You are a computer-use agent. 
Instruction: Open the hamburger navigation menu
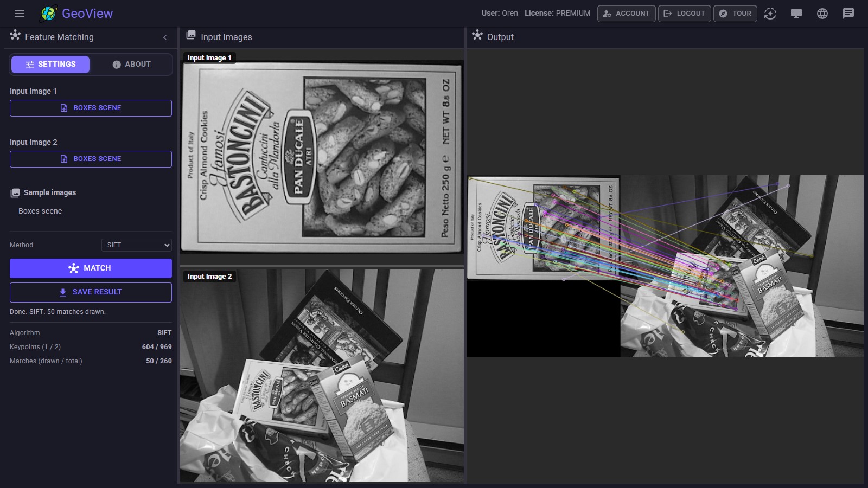[20, 14]
